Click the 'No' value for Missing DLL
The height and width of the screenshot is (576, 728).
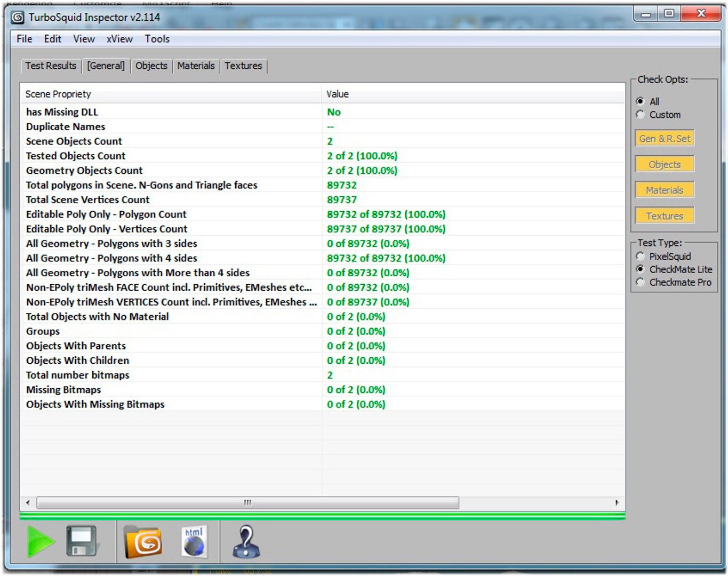click(x=334, y=112)
